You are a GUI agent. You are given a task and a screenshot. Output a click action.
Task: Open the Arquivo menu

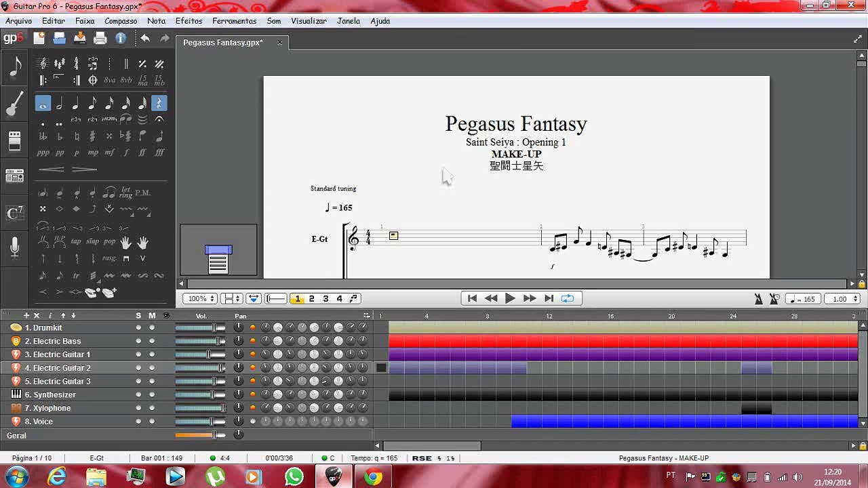coord(18,21)
